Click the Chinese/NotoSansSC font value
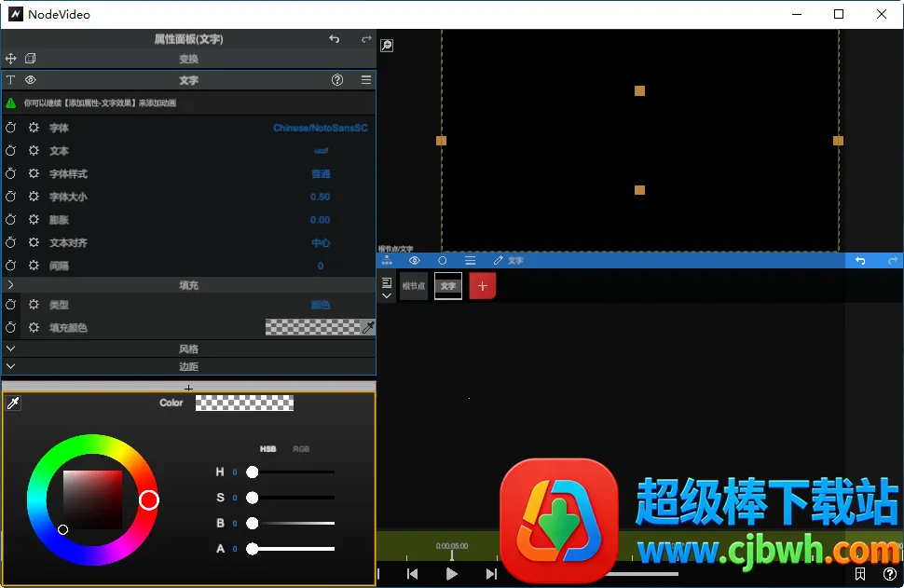Viewport: 904px width, 588px height. click(x=320, y=128)
